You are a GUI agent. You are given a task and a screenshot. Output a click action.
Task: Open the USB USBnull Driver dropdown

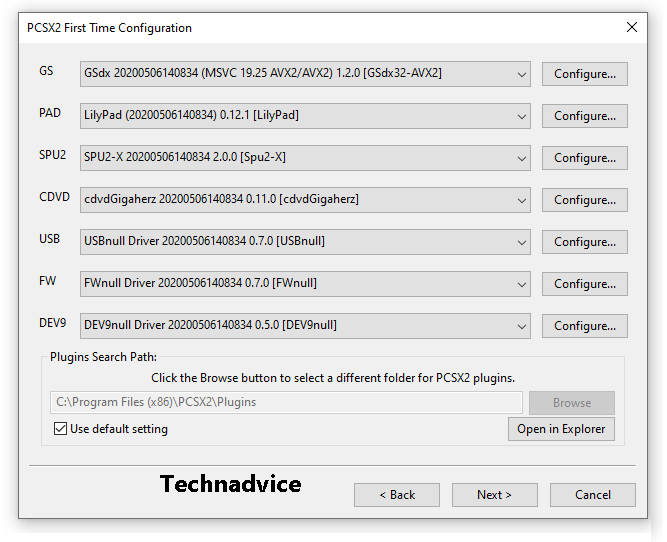305,242
